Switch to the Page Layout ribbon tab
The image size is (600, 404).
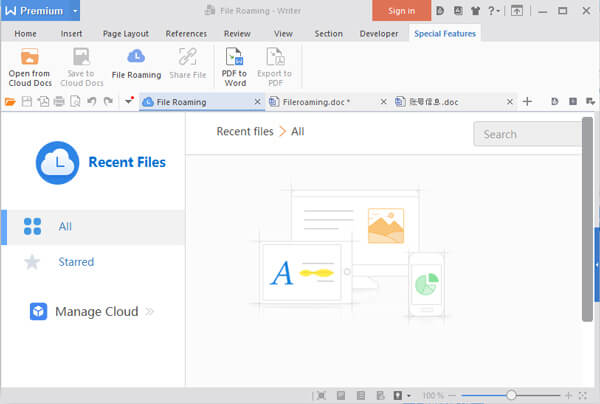(x=126, y=34)
